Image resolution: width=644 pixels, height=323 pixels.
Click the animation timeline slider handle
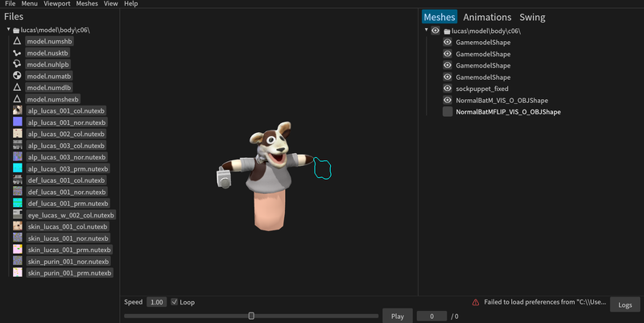coord(251,316)
